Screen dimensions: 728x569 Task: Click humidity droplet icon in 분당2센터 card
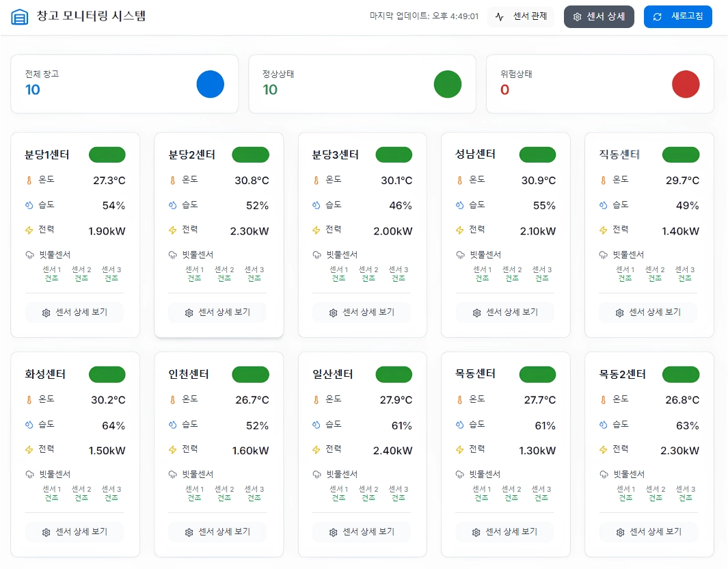tap(173, 205)
